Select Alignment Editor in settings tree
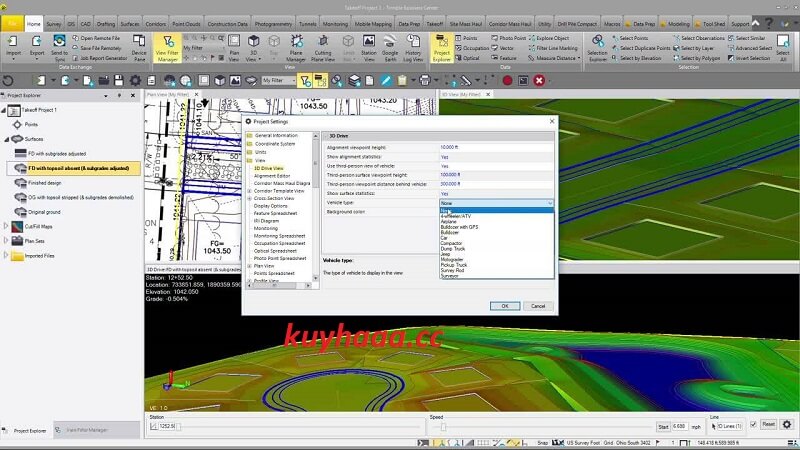The height and width of the screenshot is (450, 800). [x=272, y=176]
